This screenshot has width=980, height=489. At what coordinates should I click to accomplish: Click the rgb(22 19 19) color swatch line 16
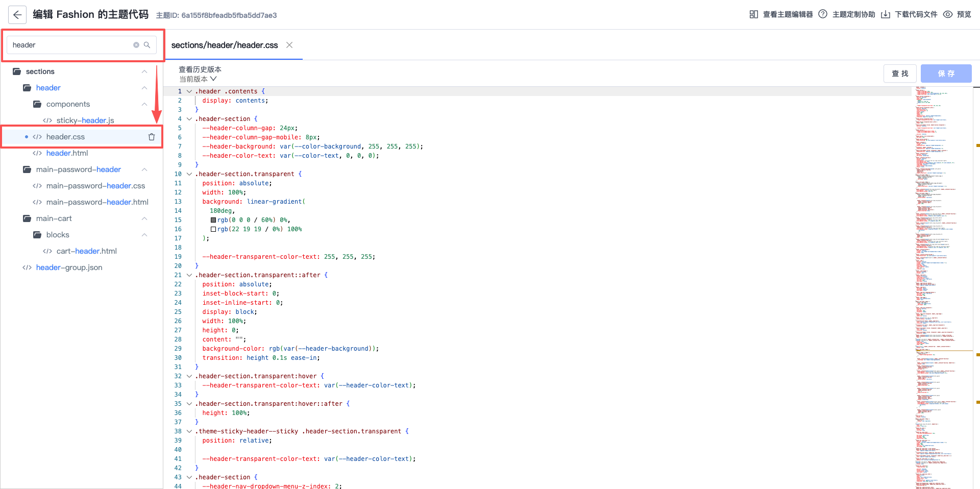coord(213,229)
